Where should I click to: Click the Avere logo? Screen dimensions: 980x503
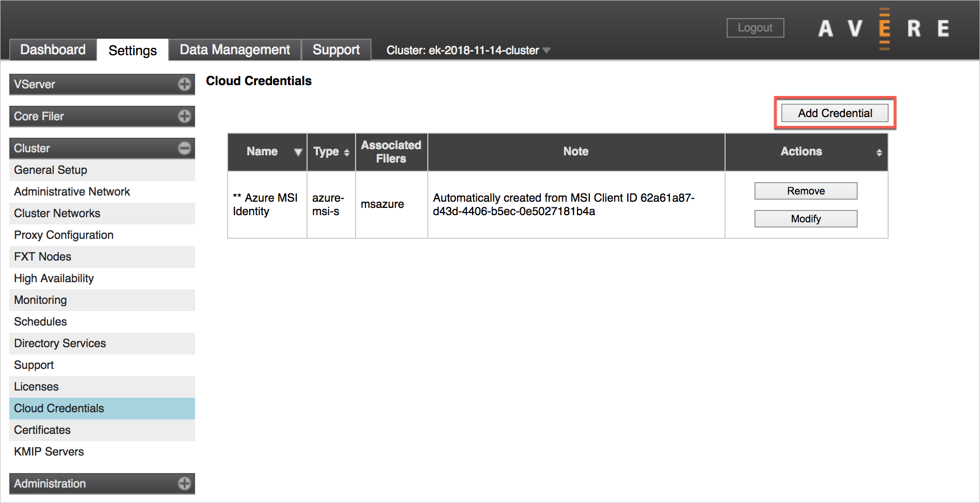[x=884, y=28]
